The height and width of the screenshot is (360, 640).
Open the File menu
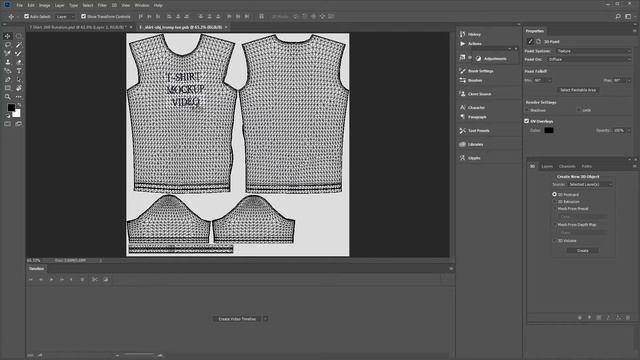point(20,5)
